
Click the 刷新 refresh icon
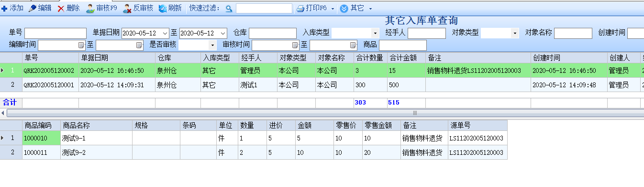click(x=163, y=8)
